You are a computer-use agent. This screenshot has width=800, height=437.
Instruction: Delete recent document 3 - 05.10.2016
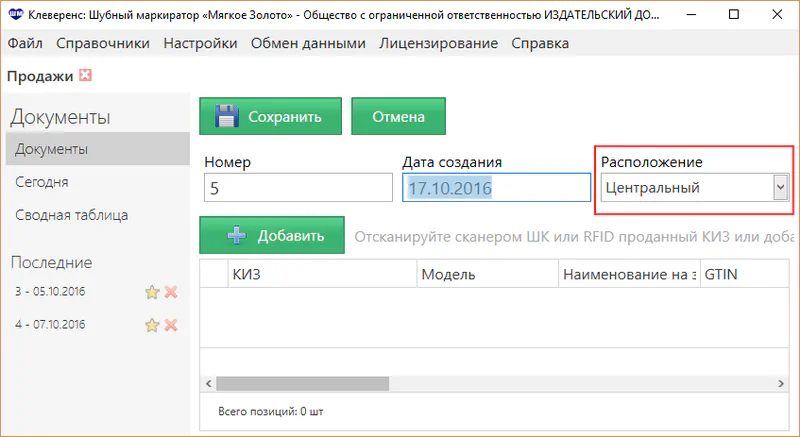pos(171,292)
